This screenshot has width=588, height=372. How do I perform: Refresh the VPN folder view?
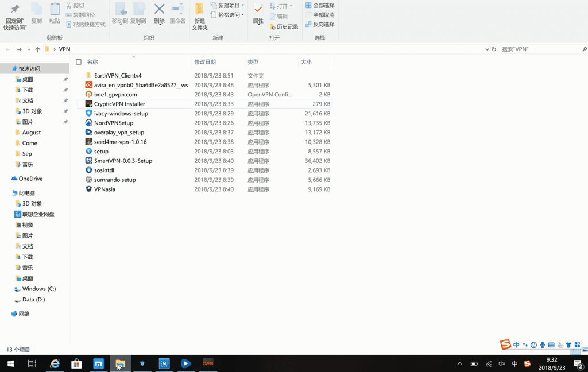494,49
